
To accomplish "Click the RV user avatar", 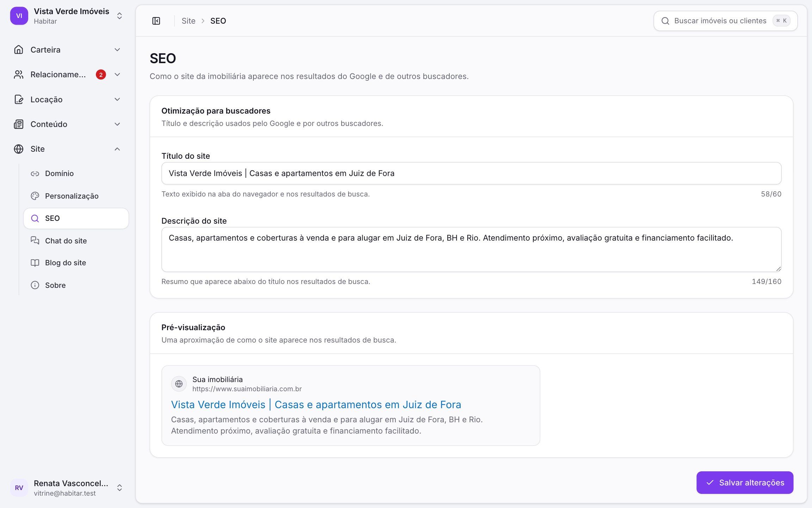I will click(19, 488).
